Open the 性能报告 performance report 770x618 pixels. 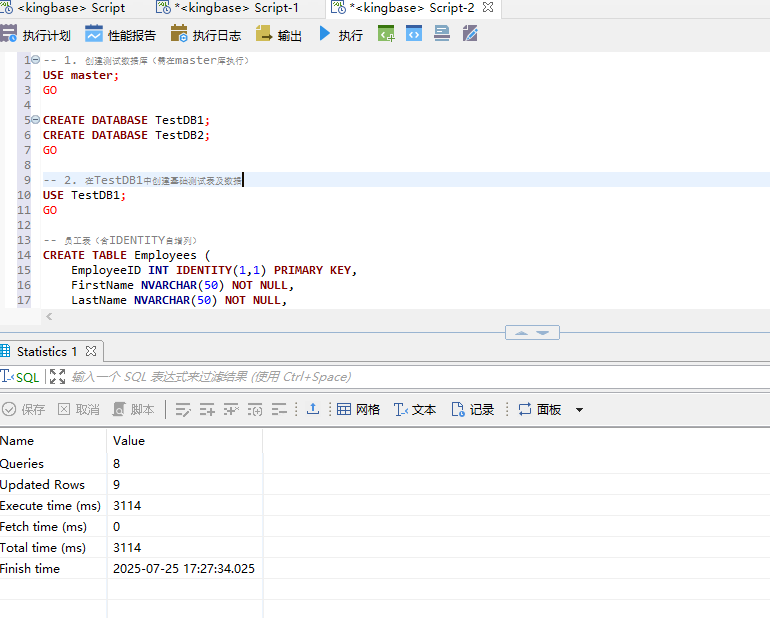120,35
